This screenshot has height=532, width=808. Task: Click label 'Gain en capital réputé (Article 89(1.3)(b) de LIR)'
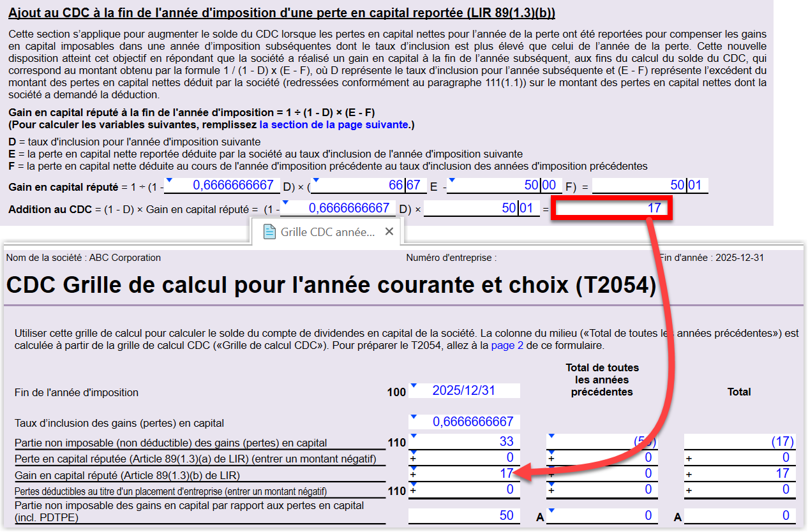[x=128, y=475]
